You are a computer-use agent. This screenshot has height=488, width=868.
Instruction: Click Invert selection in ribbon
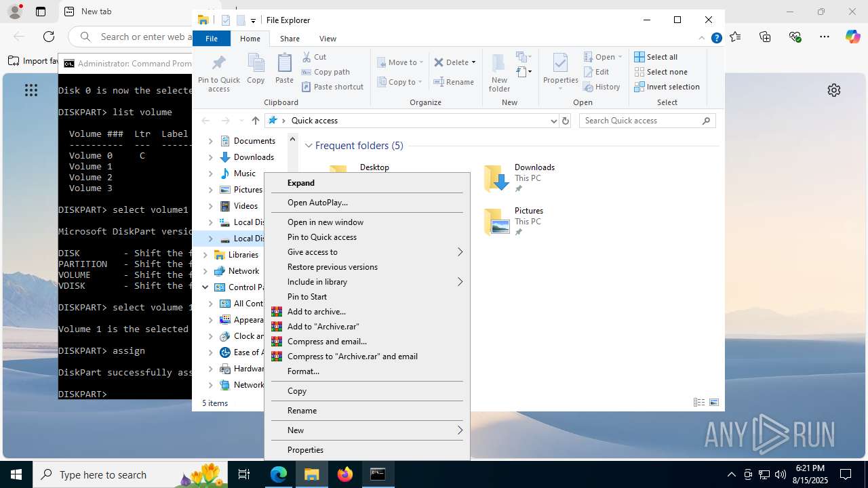pyautogui.click(x=667, y=87)
